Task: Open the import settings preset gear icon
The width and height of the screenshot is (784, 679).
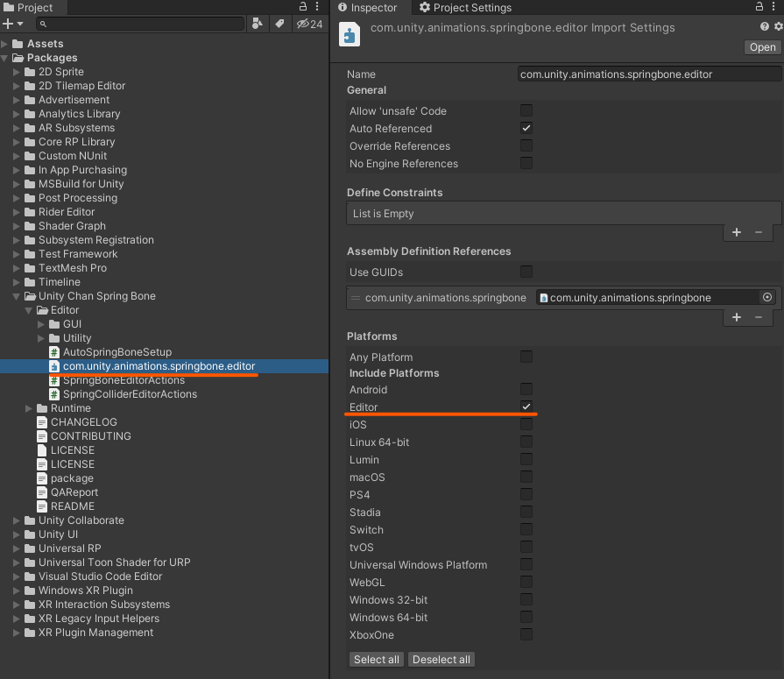Action: pyautogui.click(x=779, y=26)
